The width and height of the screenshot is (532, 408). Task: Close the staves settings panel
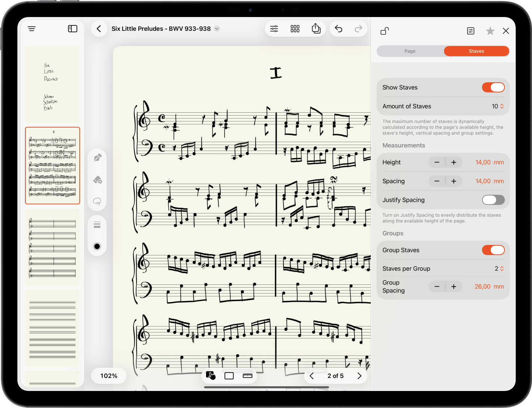506,31
